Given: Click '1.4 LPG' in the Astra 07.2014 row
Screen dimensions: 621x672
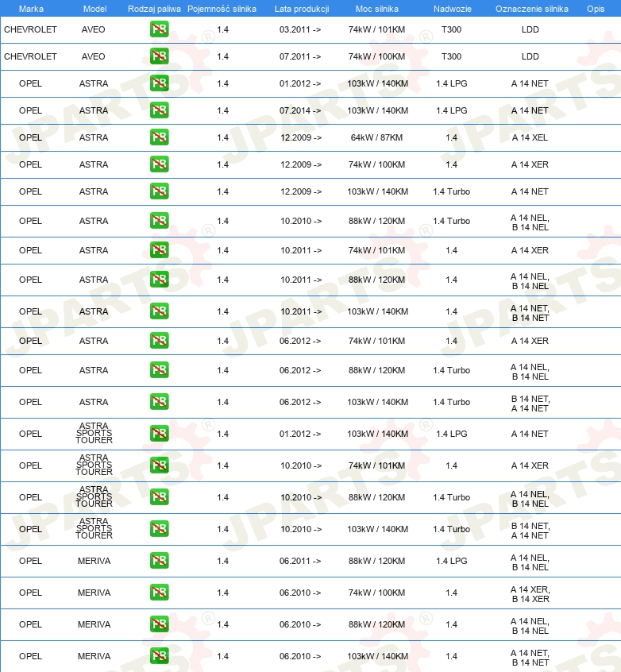Looking at the screenshot, I should [452, 110].
